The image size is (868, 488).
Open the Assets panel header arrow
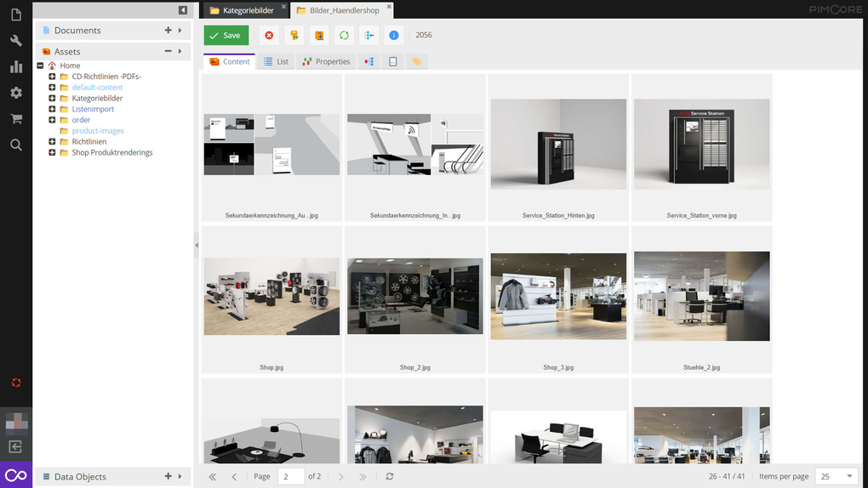(180, 51)
